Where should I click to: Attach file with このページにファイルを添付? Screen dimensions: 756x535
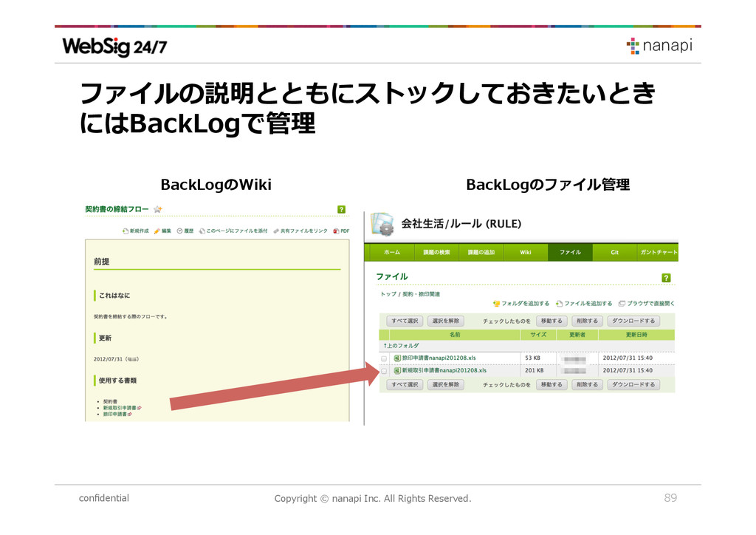click(233, 231)
